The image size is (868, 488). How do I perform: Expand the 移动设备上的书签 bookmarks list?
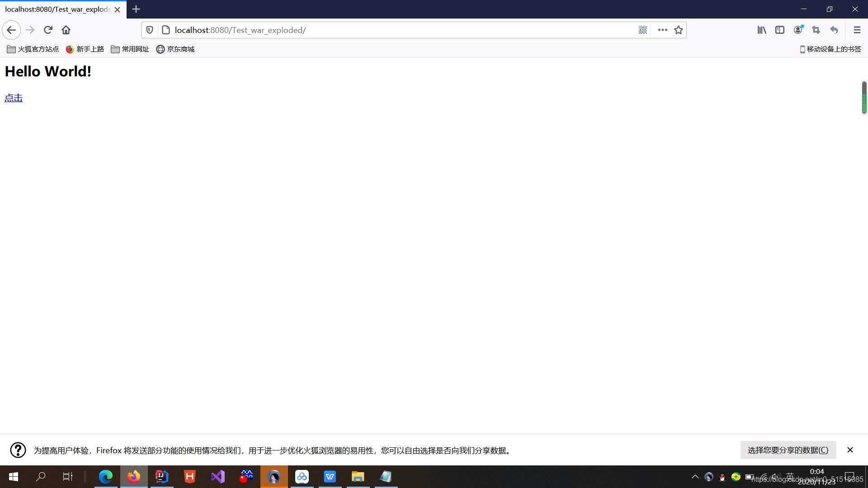(x=830, y=49)
